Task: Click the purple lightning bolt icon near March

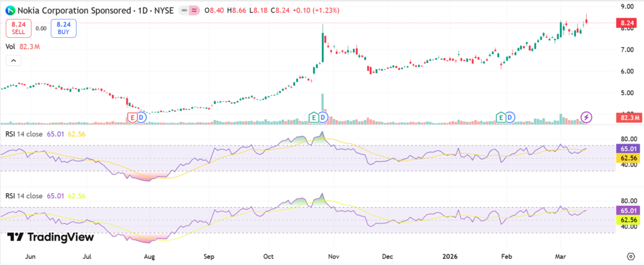Action: pyautogui.click(x=586, y=116)
